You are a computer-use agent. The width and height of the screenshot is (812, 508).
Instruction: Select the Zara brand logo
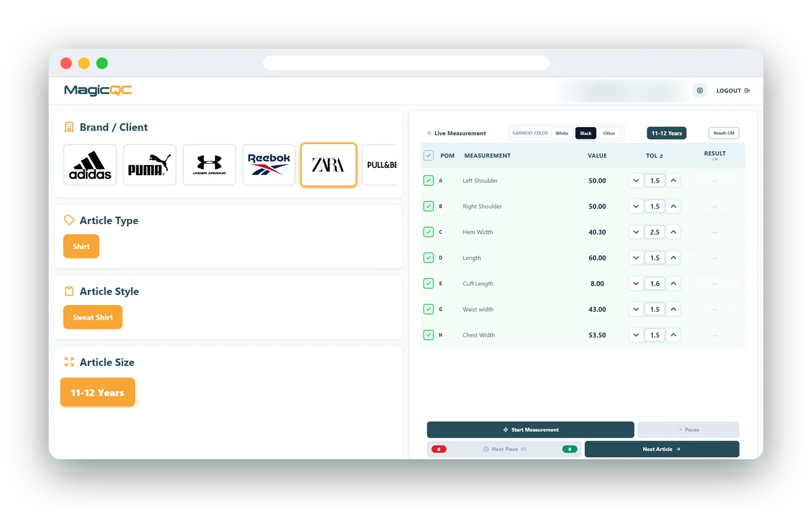328,165
